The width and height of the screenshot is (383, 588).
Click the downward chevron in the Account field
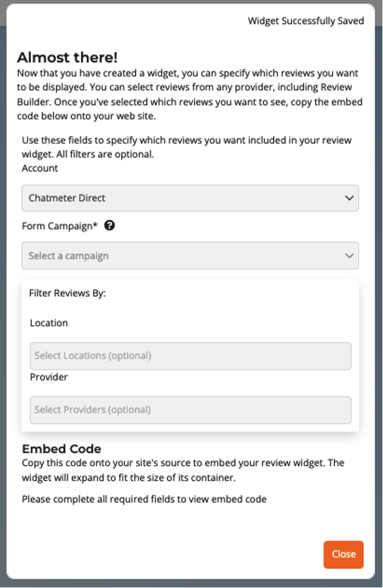pos(349,198)
